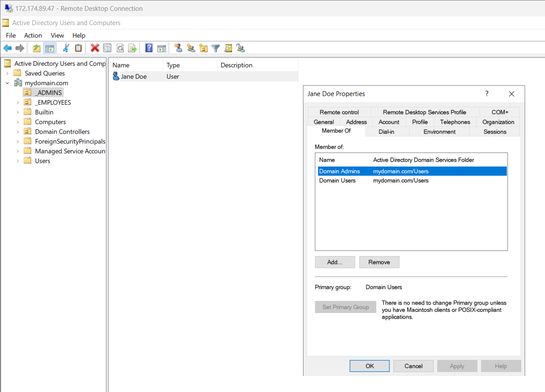Image resolution: width=545 pixels, height=392 pixels.
Task: Open the filter options toolbar icon
Action: click(215, 48)
